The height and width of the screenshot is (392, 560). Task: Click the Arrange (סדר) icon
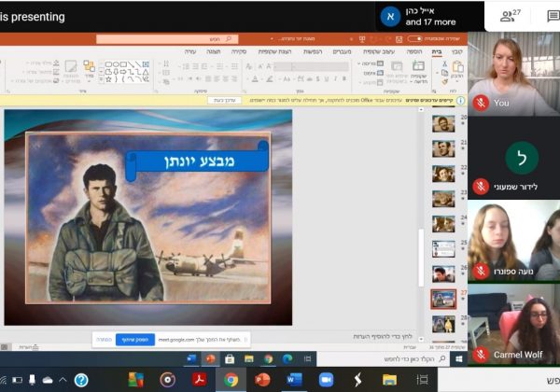[89, 66]
